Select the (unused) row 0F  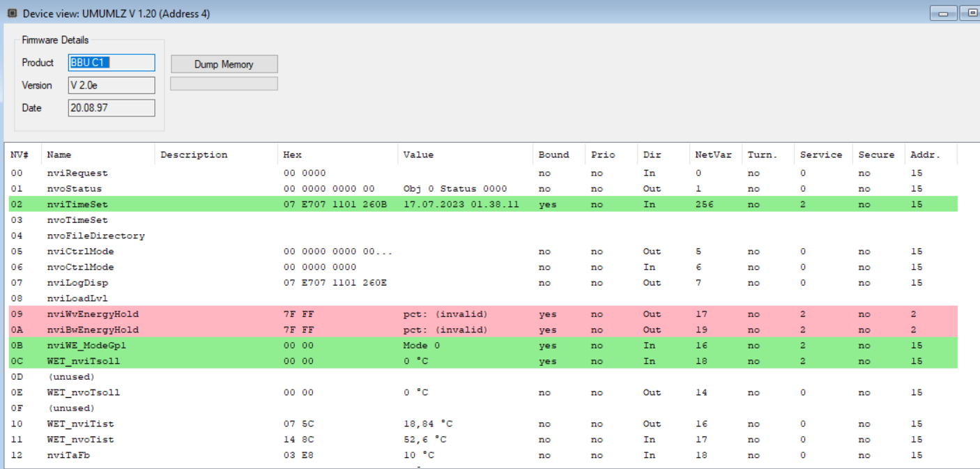(x=482, y=408)
